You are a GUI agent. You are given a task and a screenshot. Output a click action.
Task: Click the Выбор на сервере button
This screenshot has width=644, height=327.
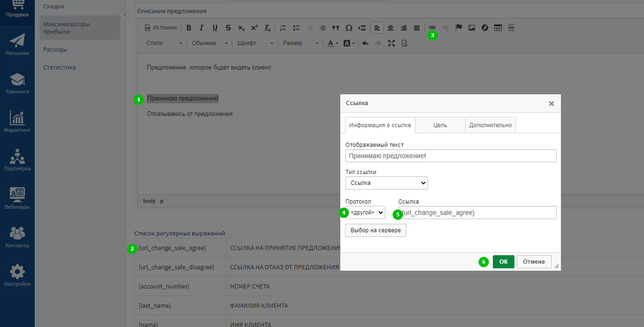point(376,230)
